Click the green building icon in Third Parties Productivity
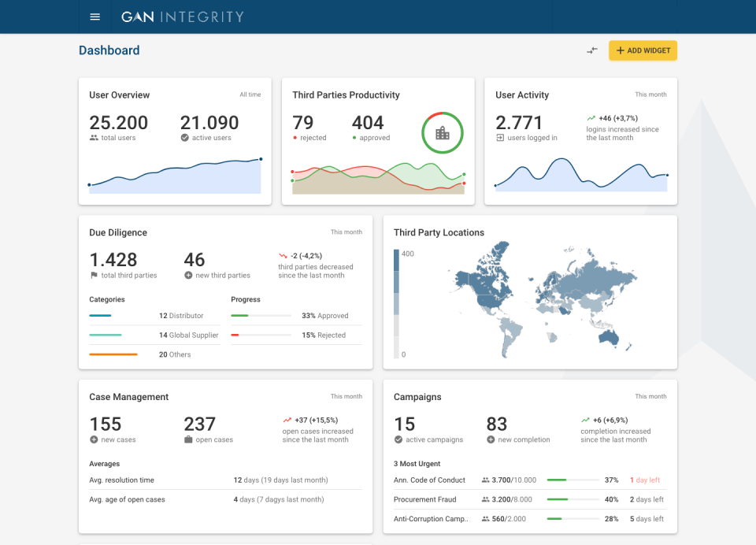This screenshot has height=545, width=756. tap(442, 132)
